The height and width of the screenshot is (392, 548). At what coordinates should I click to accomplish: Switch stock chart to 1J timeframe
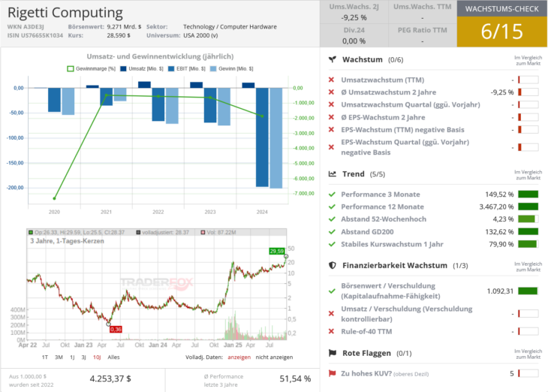pos(72,357)
